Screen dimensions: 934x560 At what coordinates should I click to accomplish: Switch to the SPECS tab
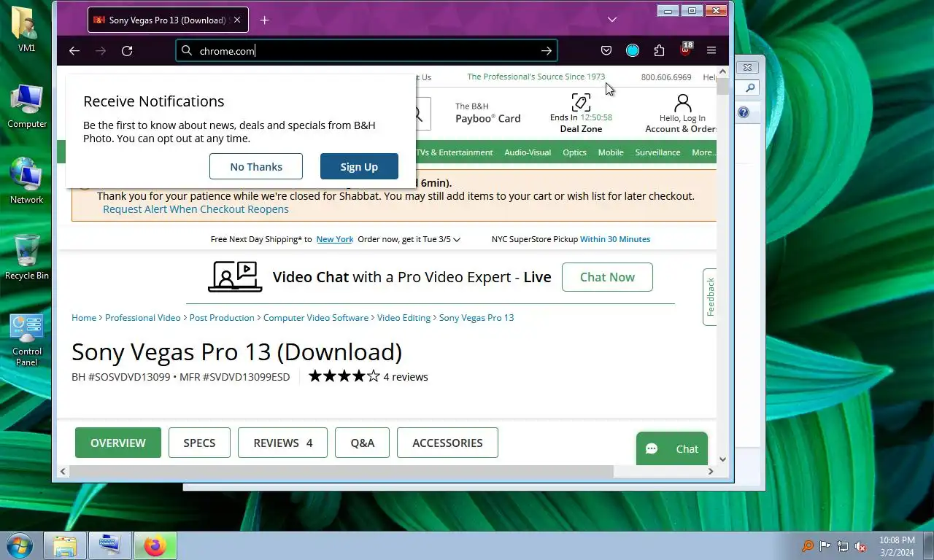tap(199, 443)
